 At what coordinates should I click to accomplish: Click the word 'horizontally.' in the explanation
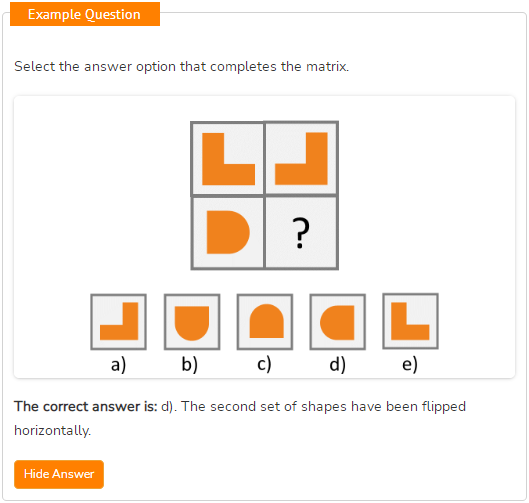pos(53,430)
